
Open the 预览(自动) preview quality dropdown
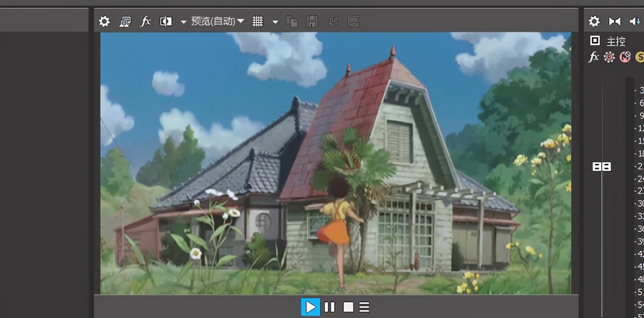pos(218,21)
